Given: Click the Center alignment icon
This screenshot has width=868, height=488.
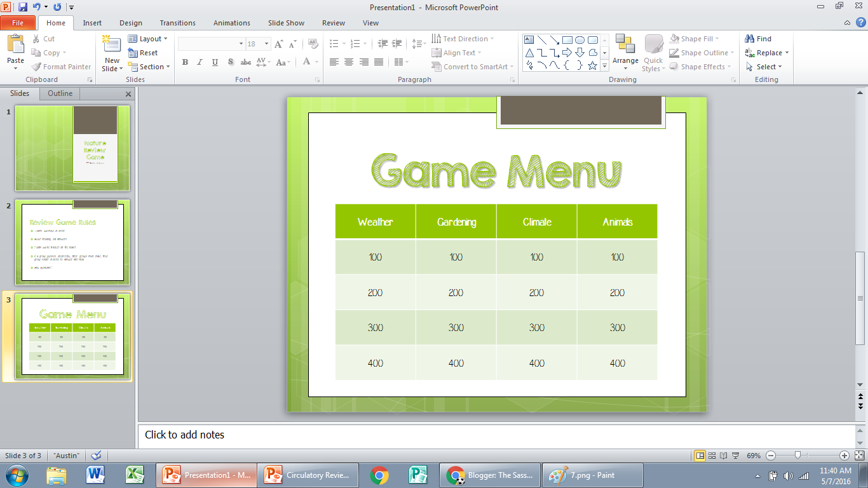Looking at the screenshot, I should point(348,62).
